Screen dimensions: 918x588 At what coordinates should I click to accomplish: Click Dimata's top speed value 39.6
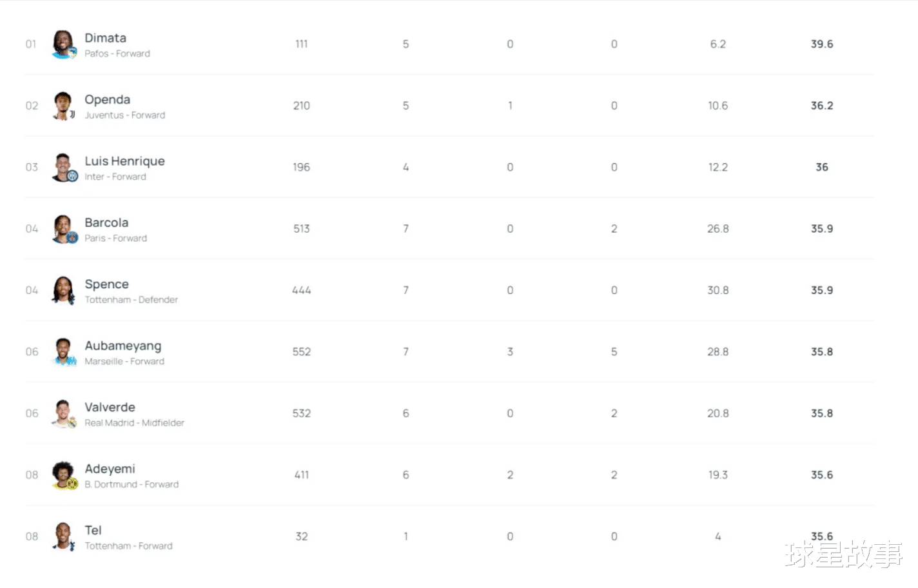pyautogui.click(x=821, y=44)
